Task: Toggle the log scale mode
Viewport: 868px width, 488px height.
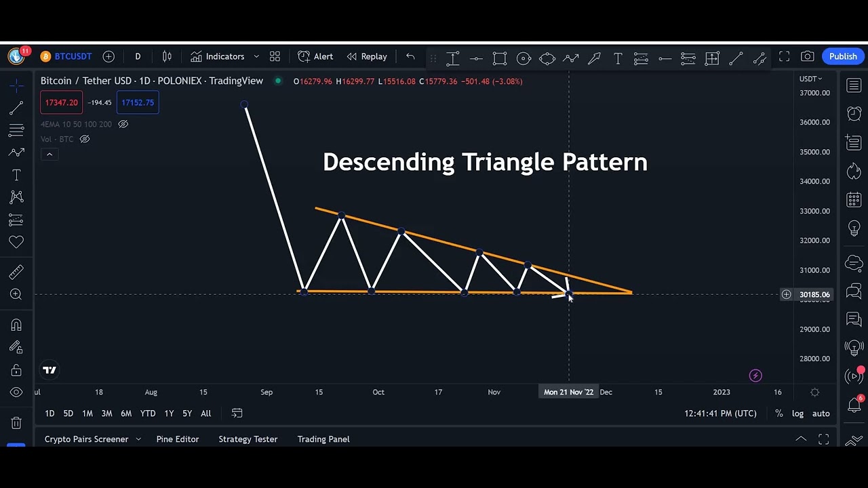Action: (x=797, y=413)
